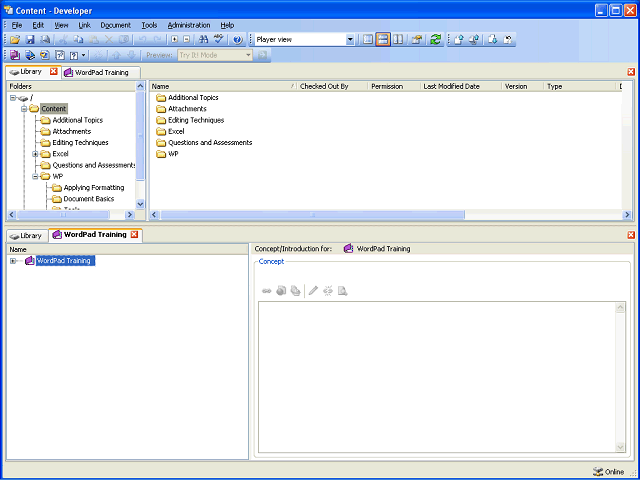This screenshot has height=480, width=640.
Task: Click the blue Help question mark icon
Action: [x=238, y=40]
